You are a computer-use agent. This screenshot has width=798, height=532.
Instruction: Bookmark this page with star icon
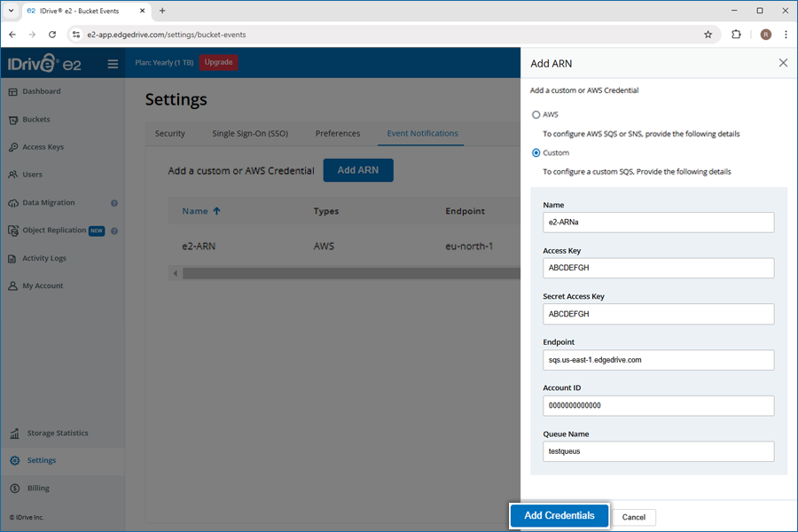708,35
